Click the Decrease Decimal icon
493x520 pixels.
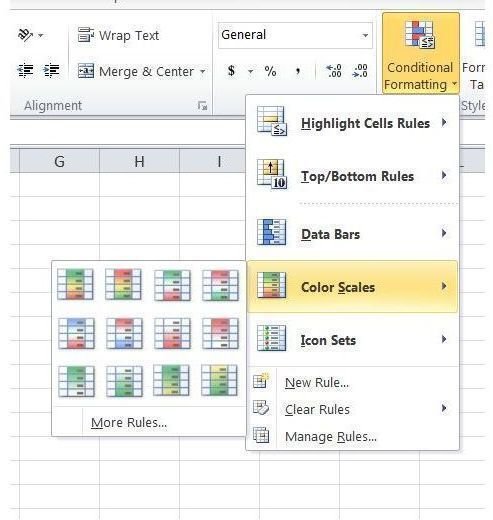point(360,71)
